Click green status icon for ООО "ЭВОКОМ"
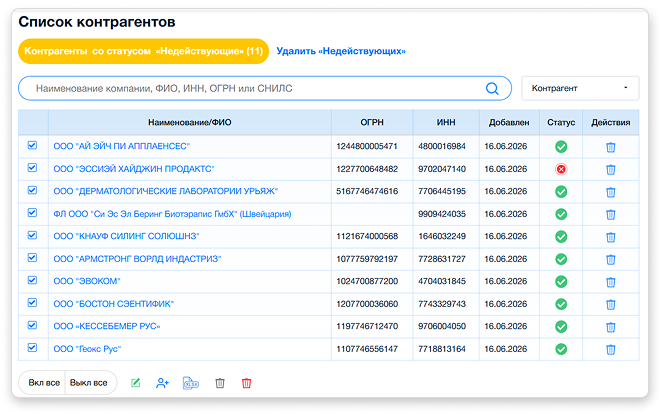The image size is (662, 414). (561, 281)
